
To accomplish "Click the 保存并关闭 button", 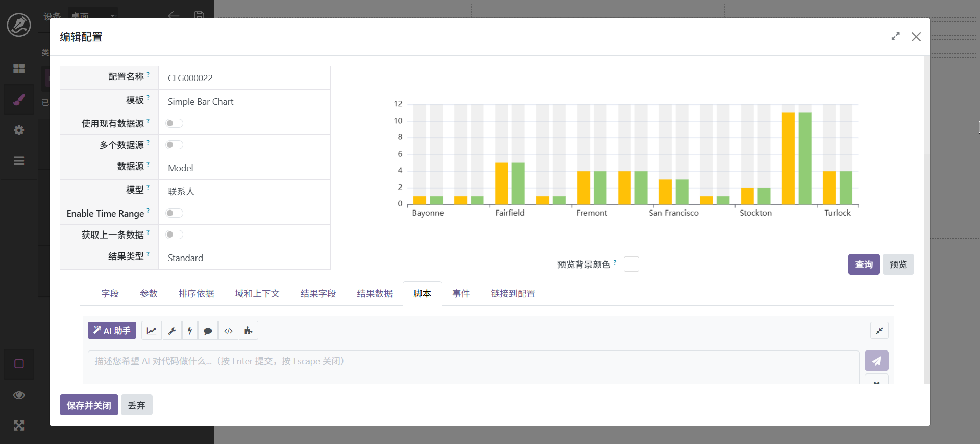I will pyautogui.click(x=89, y=405).
